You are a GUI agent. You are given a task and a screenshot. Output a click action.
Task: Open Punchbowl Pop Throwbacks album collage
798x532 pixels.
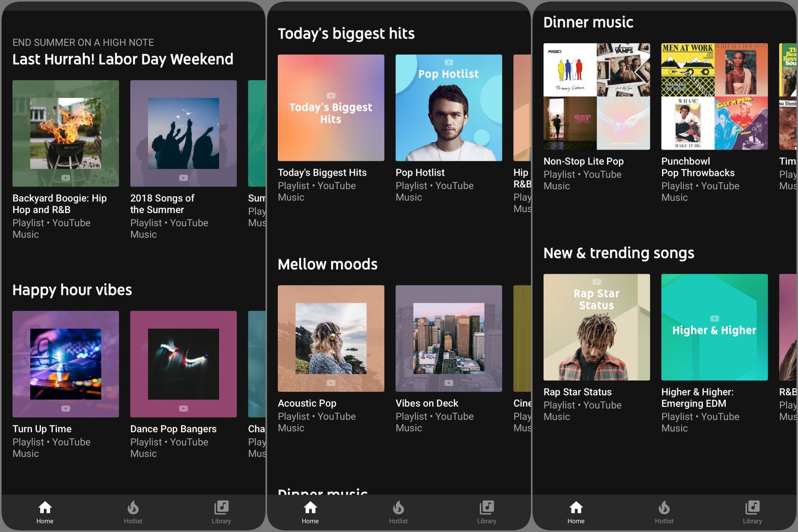point(715,97)
